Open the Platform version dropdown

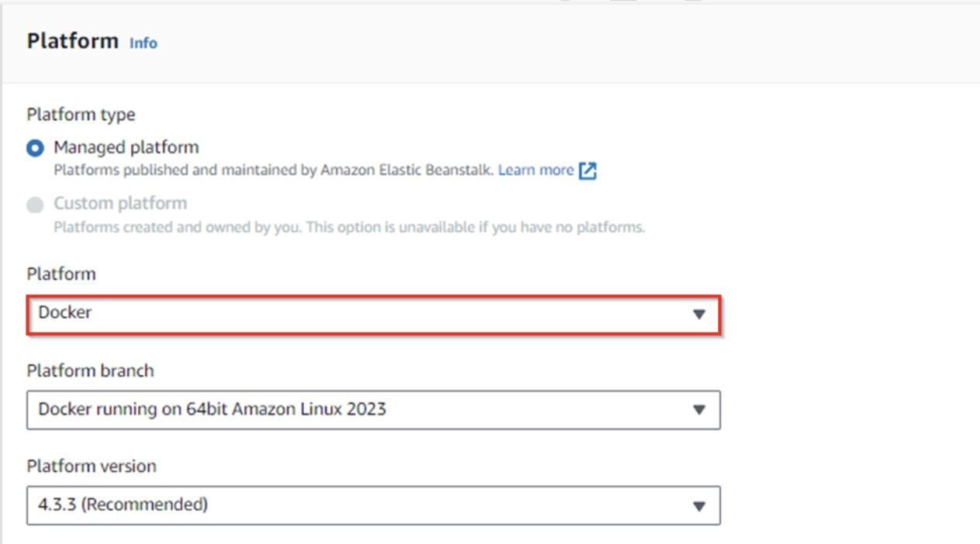(x=374, y=505)
